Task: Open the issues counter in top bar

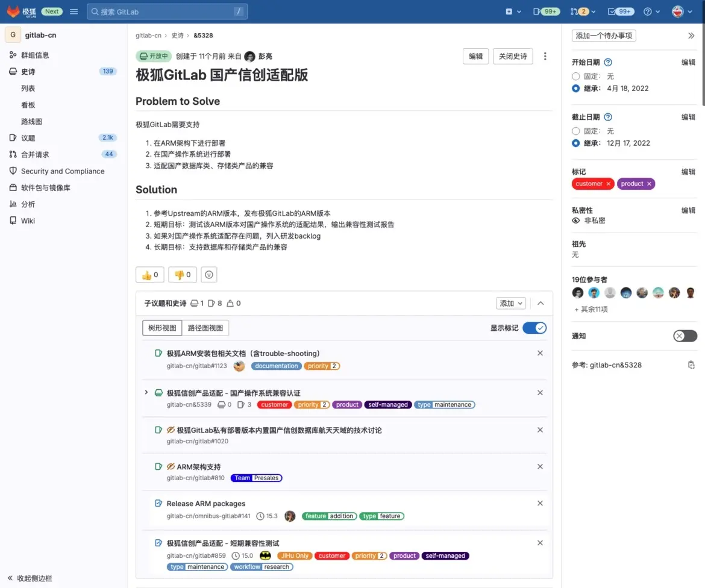Action: [x=546, y=11]
